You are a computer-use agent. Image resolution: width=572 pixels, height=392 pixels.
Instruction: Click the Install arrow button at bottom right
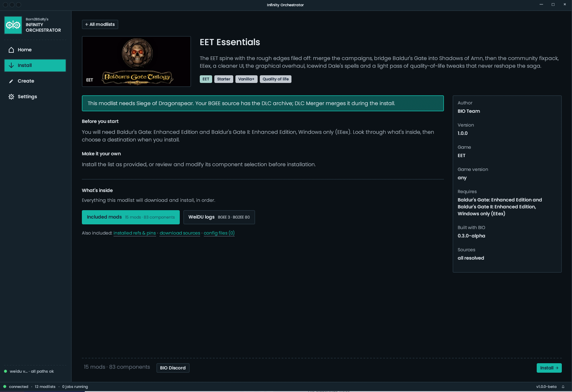pos(549,368)
